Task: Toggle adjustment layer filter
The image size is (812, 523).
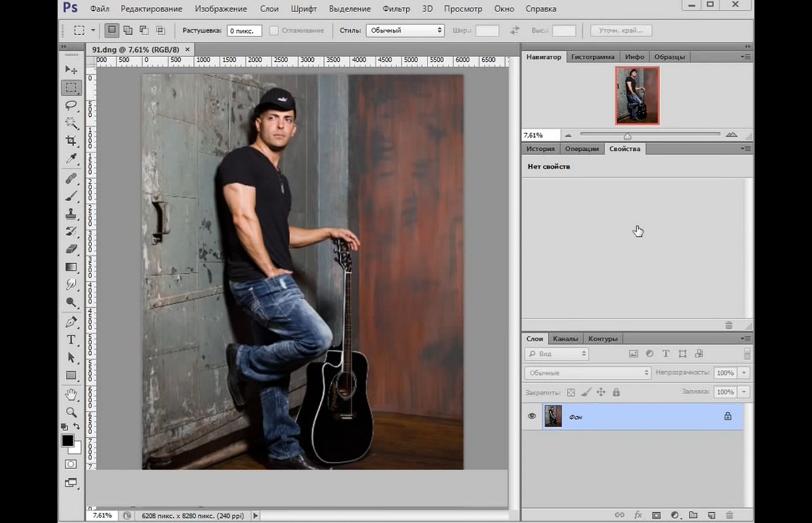Action: (650, 354)
